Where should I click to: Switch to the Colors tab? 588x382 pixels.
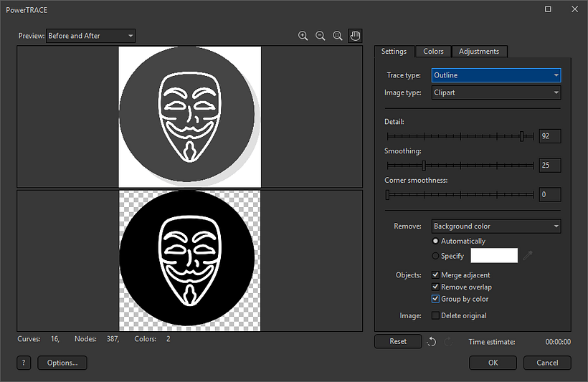[433, 52]
